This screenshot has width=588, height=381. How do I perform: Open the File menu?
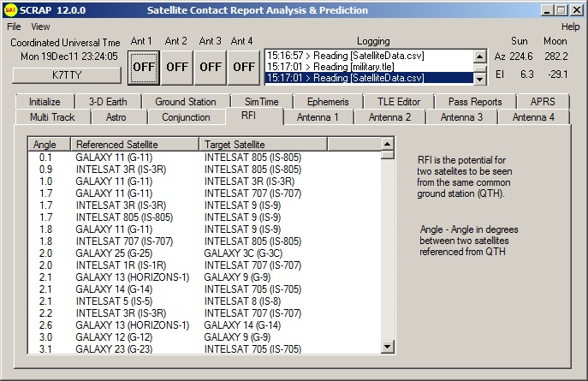tap(14, 27)
